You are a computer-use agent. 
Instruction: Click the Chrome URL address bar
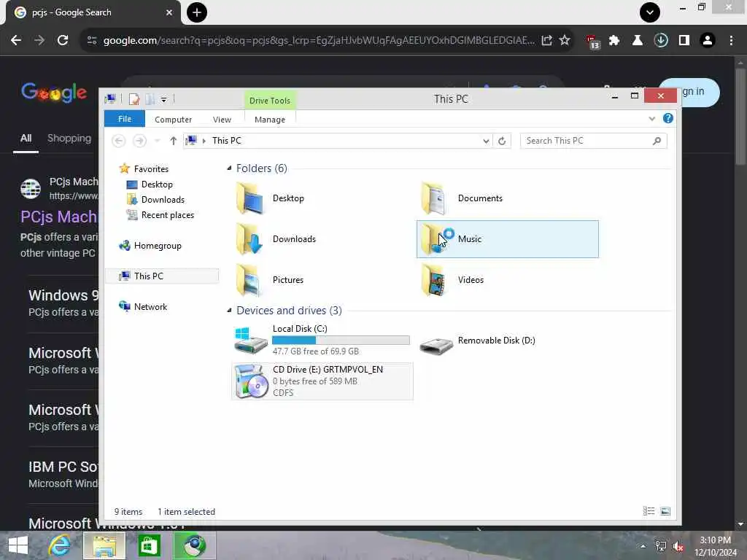[x=319, y=41]
